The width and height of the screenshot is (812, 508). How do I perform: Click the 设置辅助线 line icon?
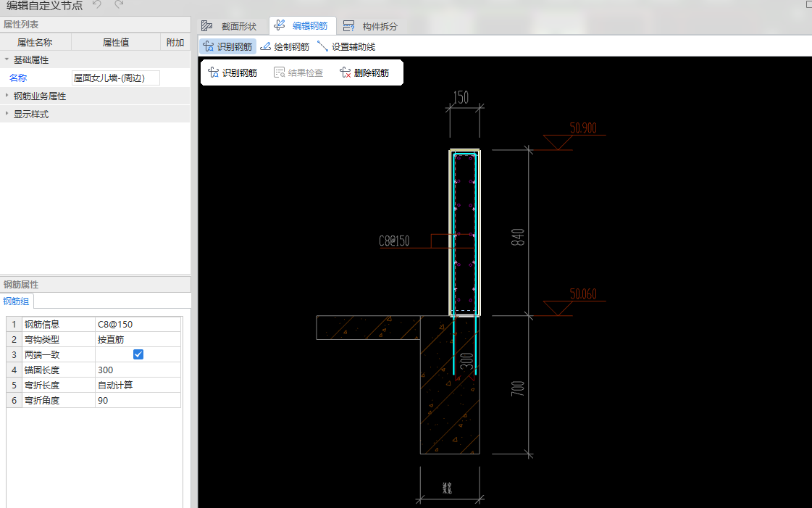tap(322, 46)
